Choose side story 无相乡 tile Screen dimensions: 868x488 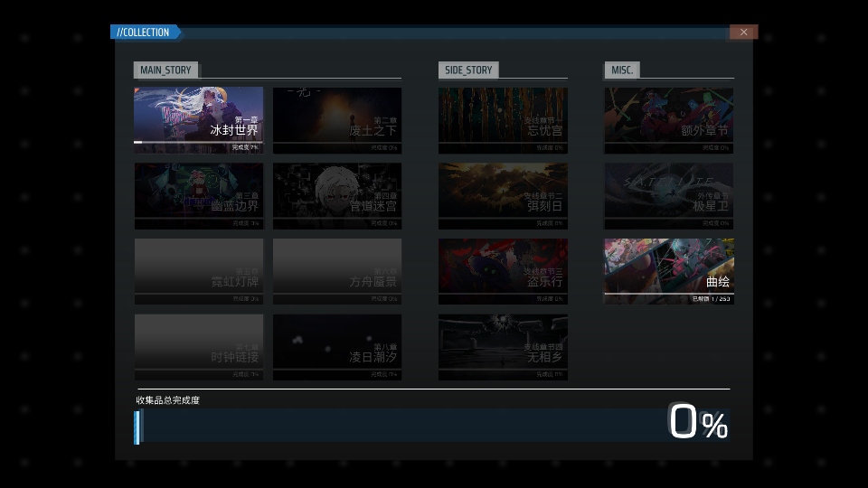[503, 347]
